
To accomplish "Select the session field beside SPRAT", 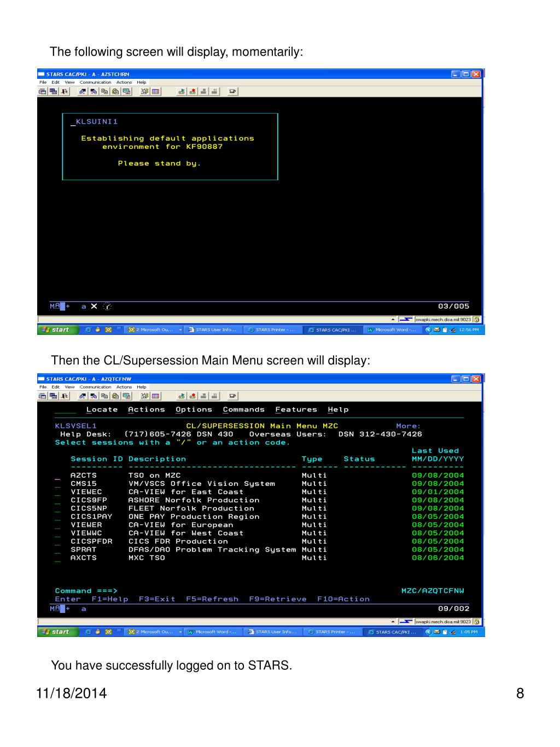I will click(57, 549).
